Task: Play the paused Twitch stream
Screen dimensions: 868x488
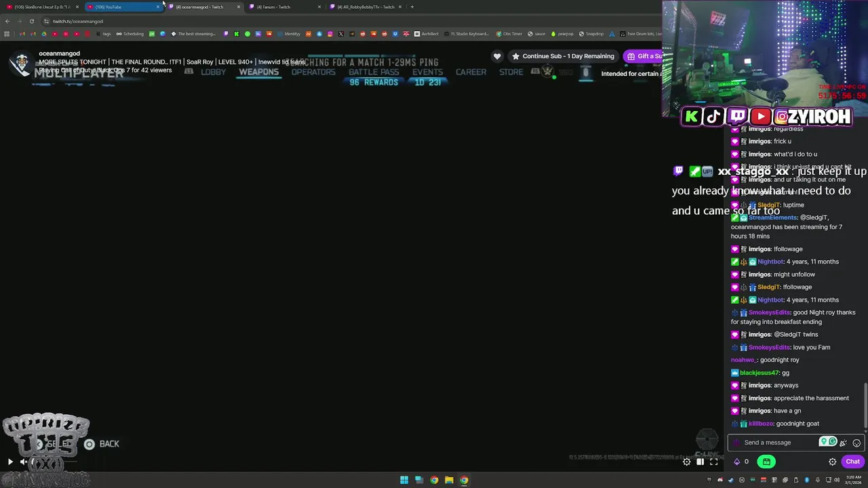Action: click(10, 462)
